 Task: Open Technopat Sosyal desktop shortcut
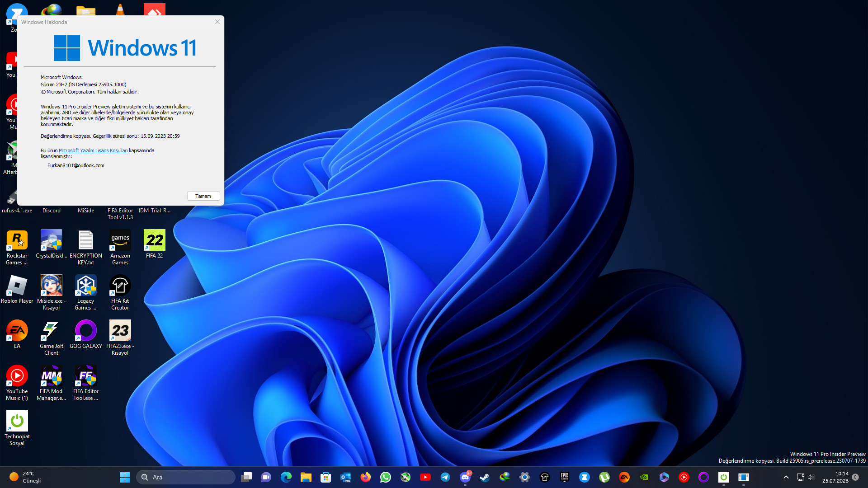17,422
